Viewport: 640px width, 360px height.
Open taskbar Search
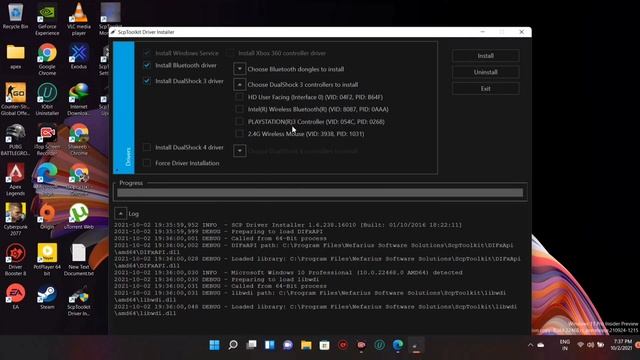tap(233, 345)
